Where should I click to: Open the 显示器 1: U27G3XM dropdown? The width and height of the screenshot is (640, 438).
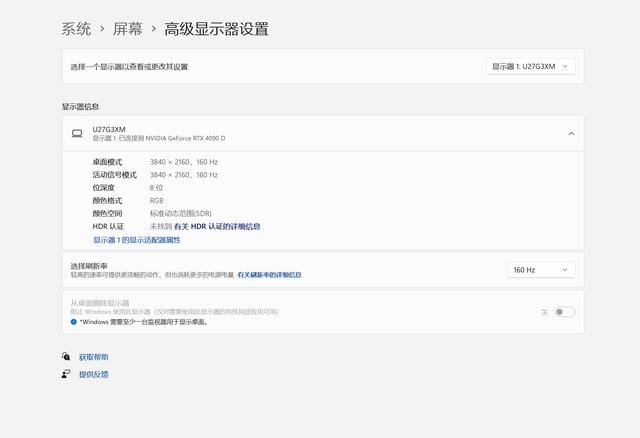click(x=530, y=66)
